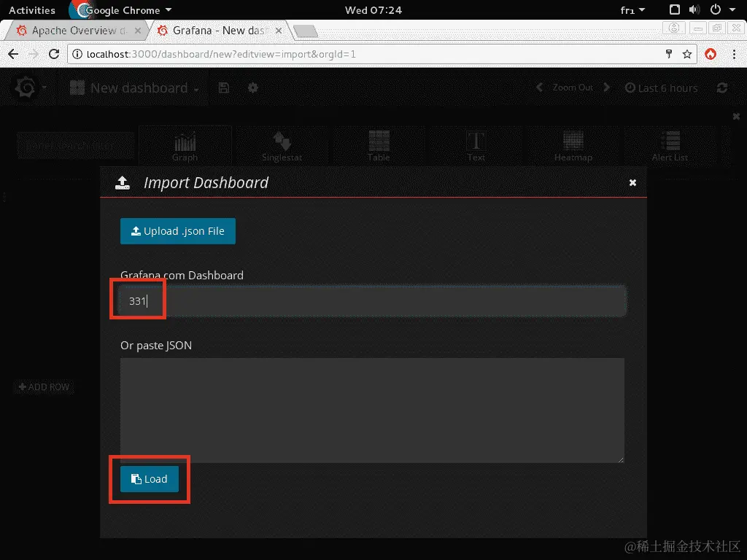
Task: Open a new browser tab
Action: pyautogui.click(x=306, y=31)
